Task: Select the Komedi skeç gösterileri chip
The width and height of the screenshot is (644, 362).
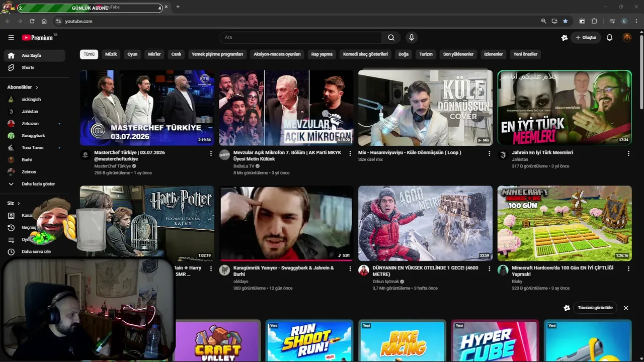Action: (x=365, y=54)
